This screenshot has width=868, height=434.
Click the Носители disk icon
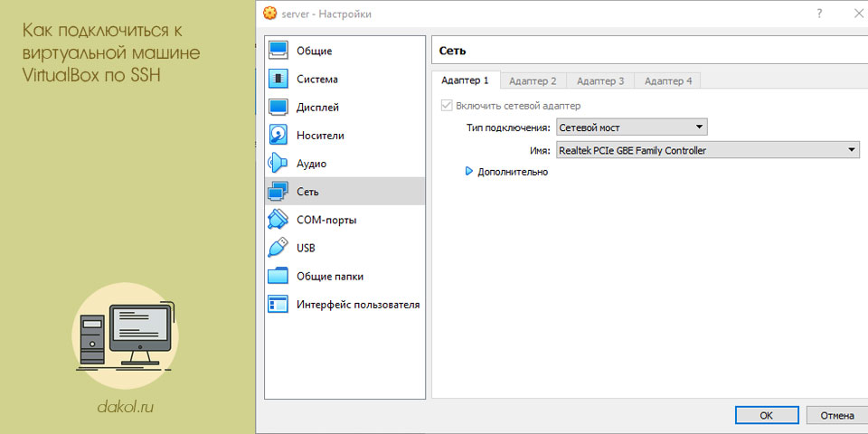pyautogui.click(x=278, y=136)
